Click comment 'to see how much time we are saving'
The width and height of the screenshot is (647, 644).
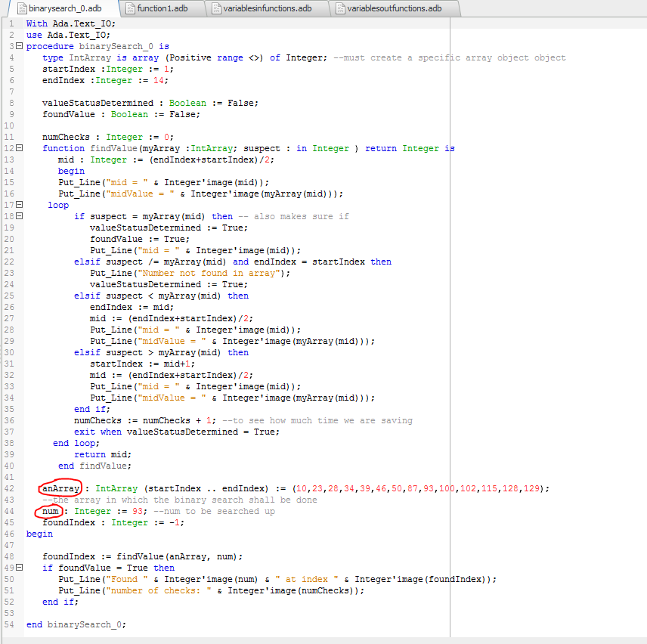(317, 420)
